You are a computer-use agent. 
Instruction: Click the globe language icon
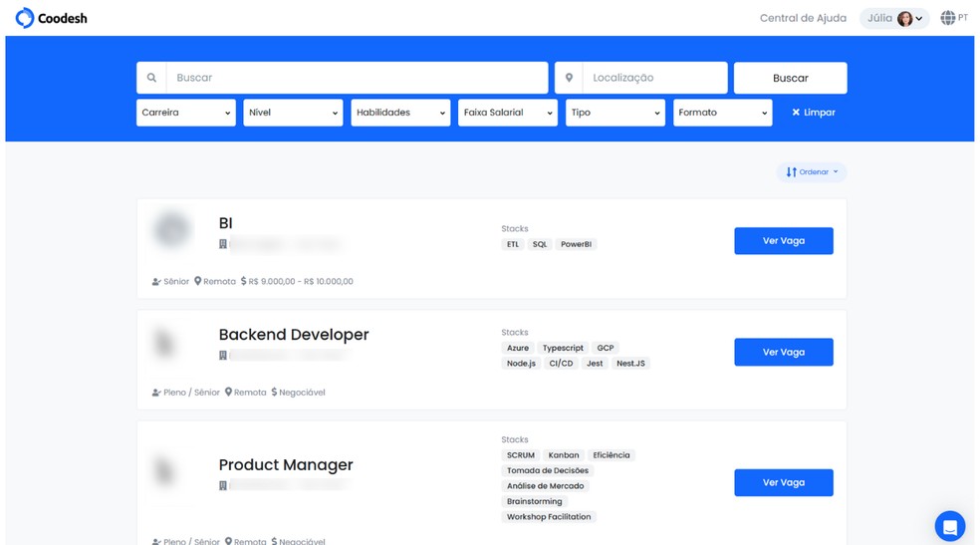(947, 18)
